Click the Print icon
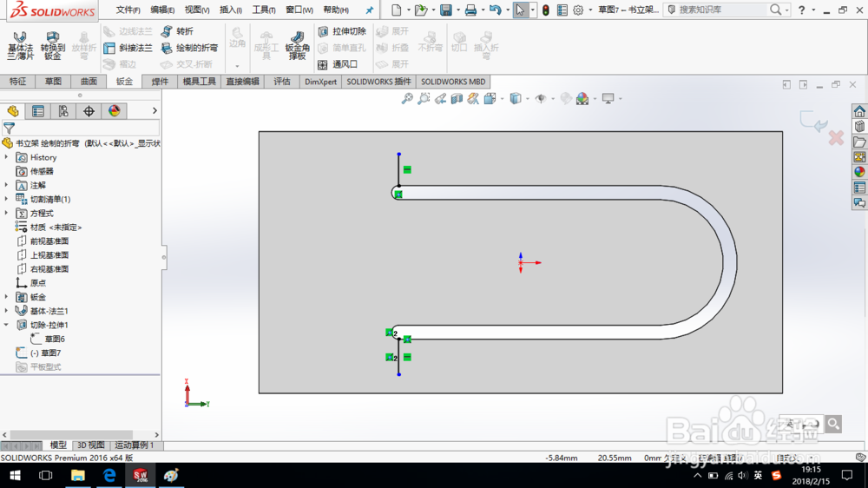Image resolution: width=868 pixels, height=488 pixels. click(470, 10)
